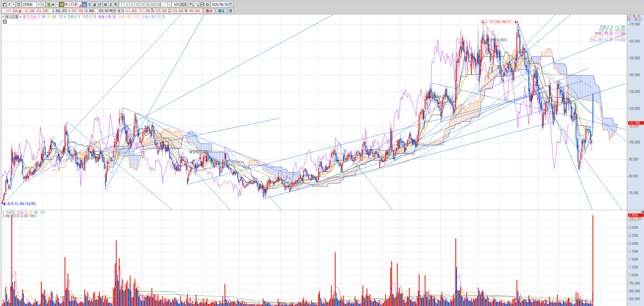The width and height of the screenshot is (644, 306).
Task: Switch to daily 일 chart period
Action: [85, 5]
